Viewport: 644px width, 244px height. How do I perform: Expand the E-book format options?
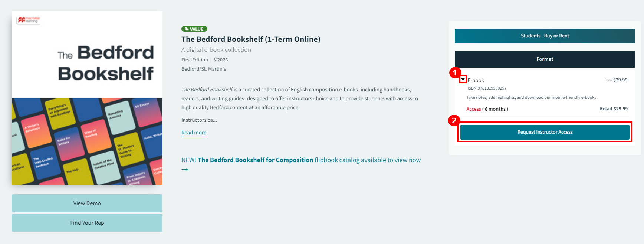[463, 79]
